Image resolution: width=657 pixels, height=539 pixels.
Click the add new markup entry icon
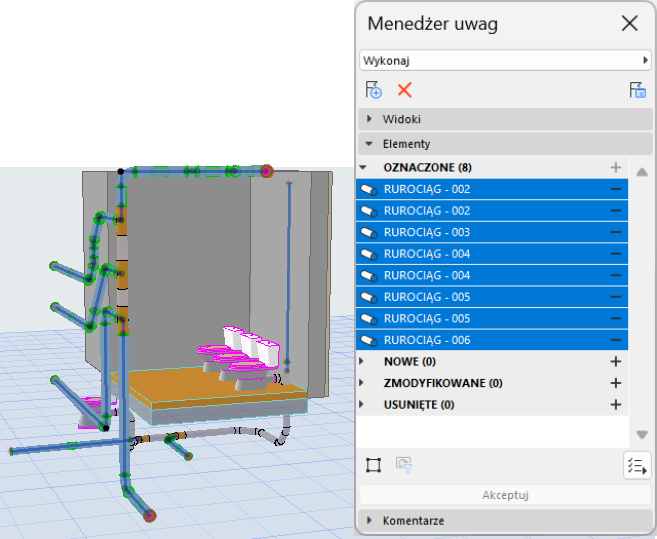(373, 90)
